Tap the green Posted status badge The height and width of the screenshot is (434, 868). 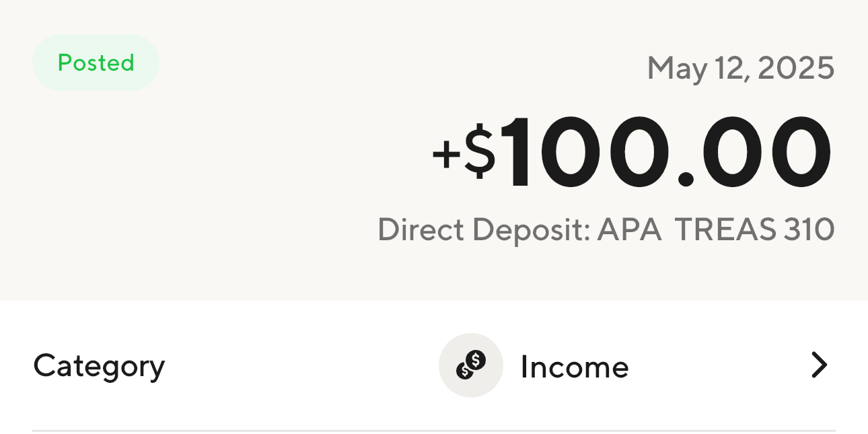[x=96, y=63]
